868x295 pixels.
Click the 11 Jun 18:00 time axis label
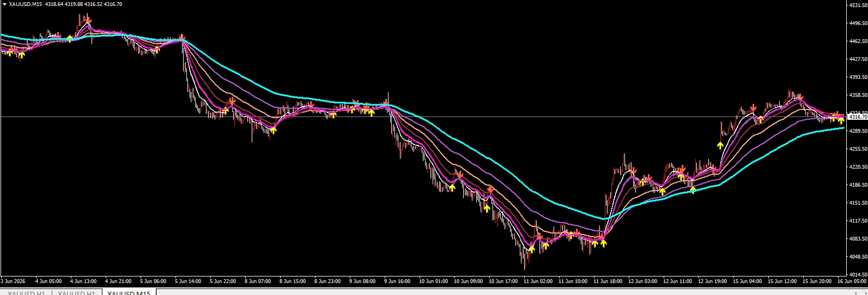(x=608, y=281)
